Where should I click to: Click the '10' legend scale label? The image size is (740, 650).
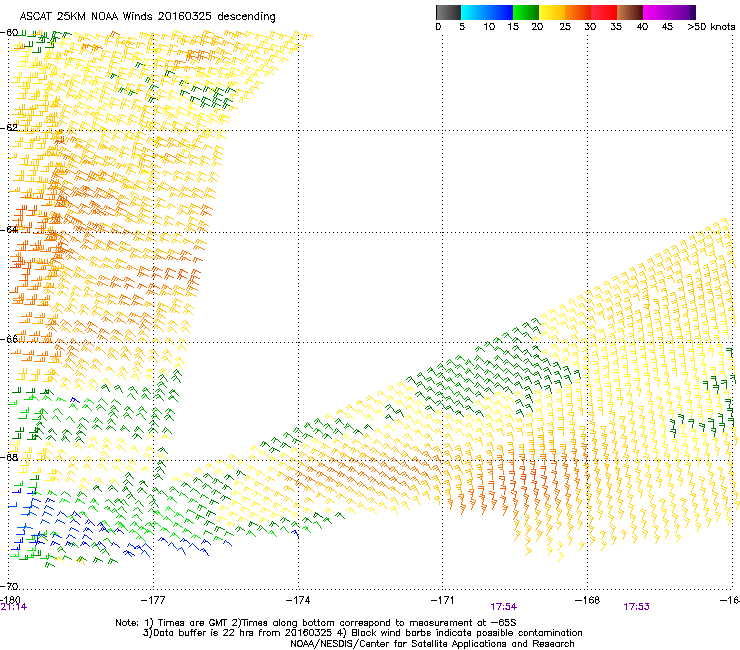point(489,27)
